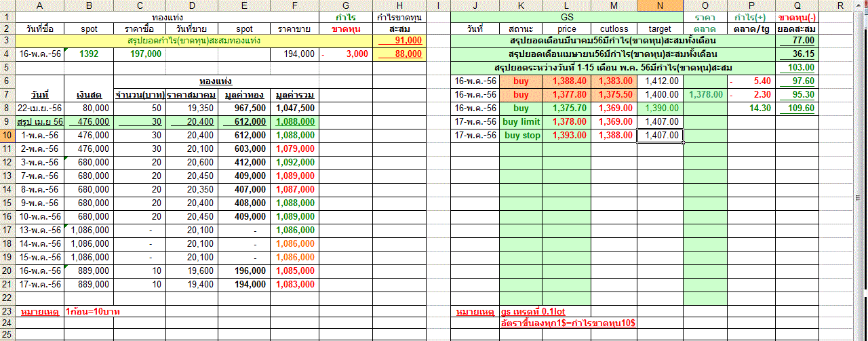
Task: Select column header H
Action: click(x=399, y=5)
